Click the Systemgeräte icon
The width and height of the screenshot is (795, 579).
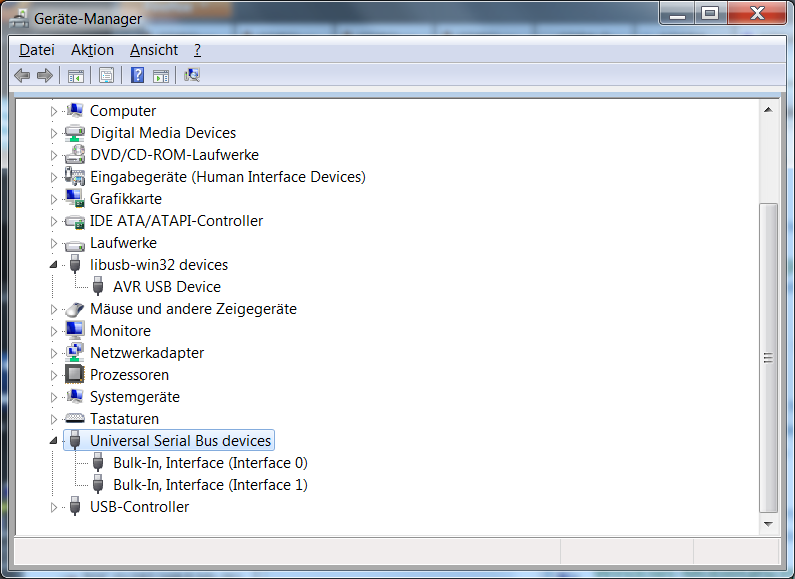pos(75,396)
